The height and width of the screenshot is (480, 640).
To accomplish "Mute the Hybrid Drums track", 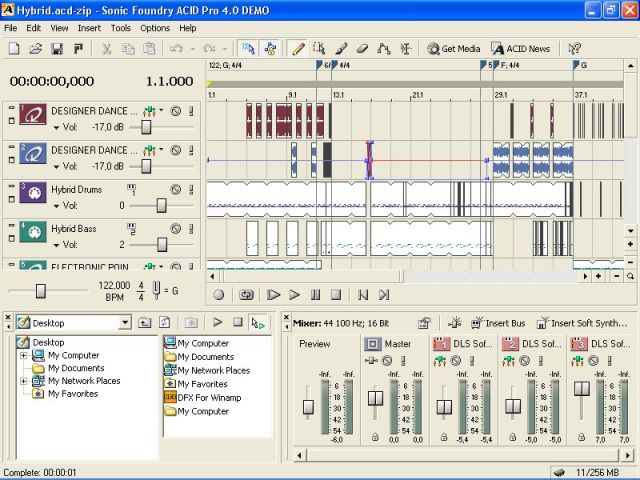I will click(x=176, y=189).
